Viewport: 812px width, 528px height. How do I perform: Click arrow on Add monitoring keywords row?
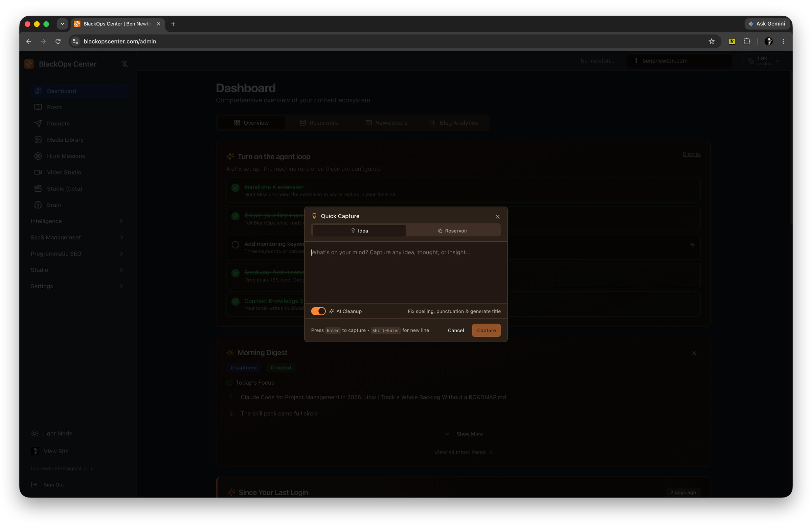click(692, 245)
